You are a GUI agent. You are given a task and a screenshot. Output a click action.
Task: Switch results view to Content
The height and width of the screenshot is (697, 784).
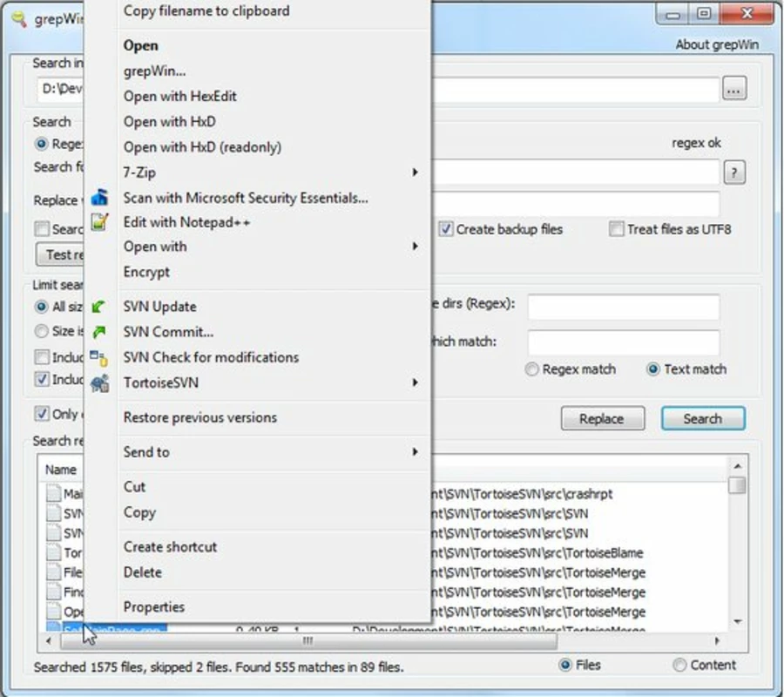[x=679, y=665]
